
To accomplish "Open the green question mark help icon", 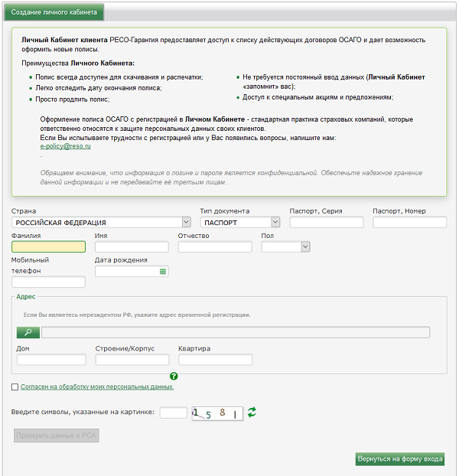I will point(174,376).
